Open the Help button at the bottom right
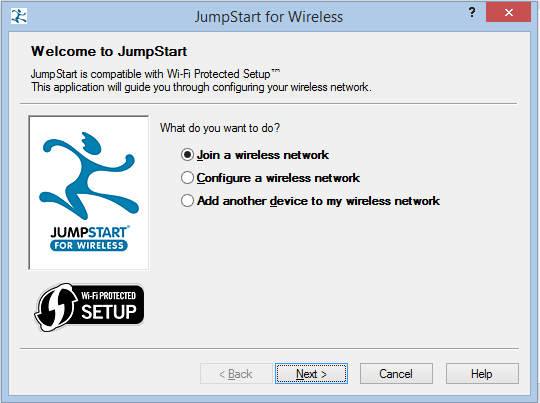Screen dimensions: 540x403 click(x=482, y=373)
